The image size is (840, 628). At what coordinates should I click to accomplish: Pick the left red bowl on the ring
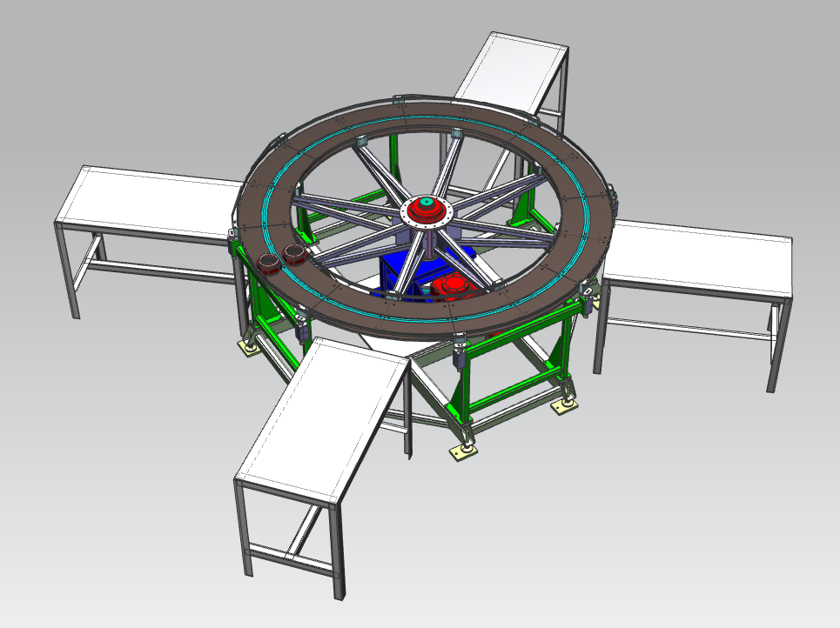tap(268, 263)
